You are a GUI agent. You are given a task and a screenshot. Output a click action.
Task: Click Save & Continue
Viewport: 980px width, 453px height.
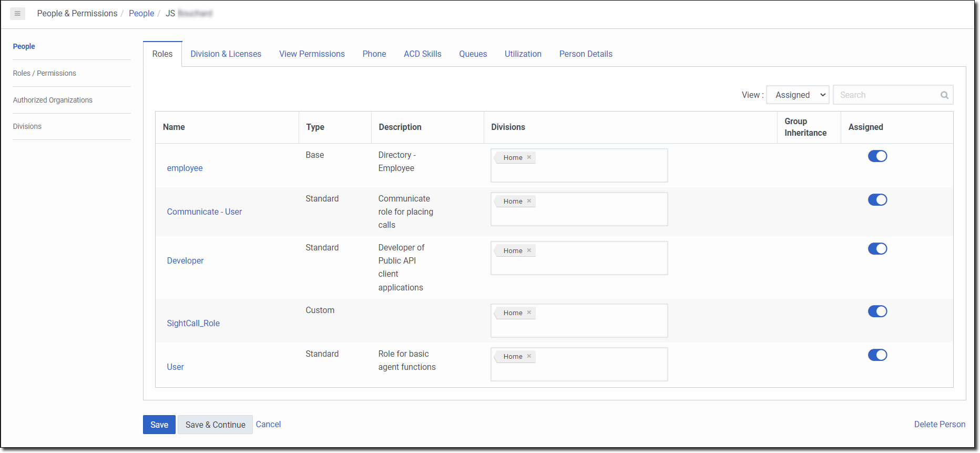point(215,425)
